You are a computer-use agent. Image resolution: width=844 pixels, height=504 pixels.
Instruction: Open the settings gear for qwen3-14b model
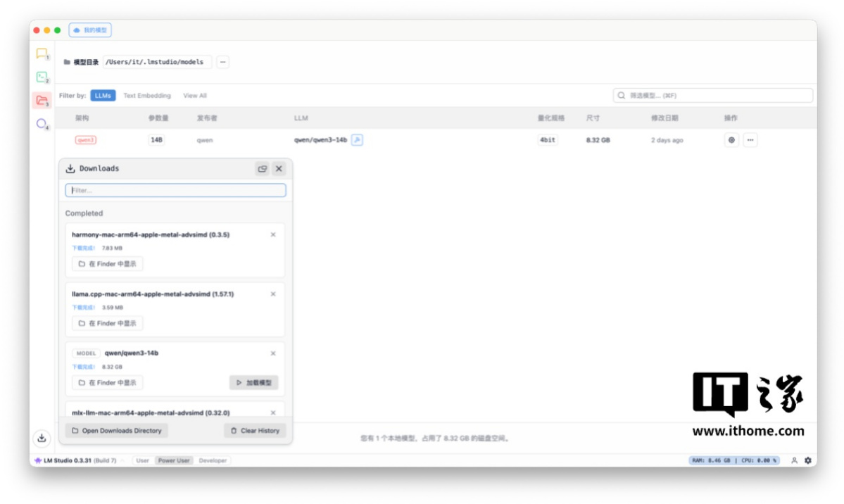(731, 140)
